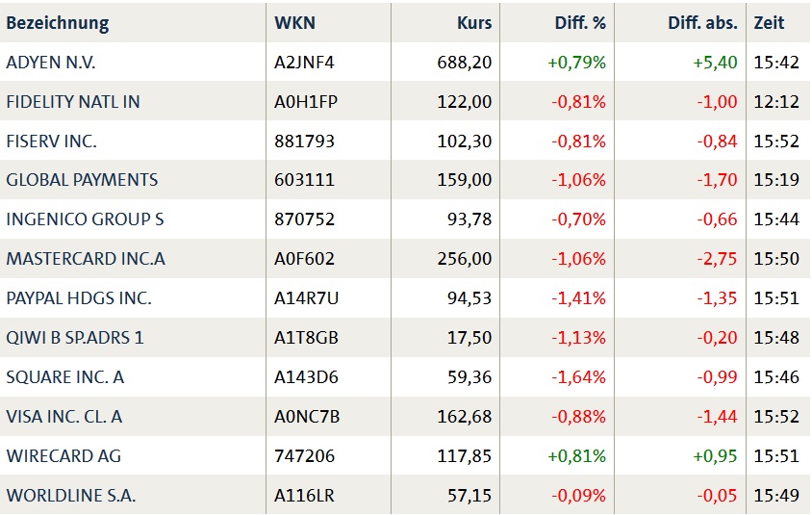Viewport: 812px width, 515px height.
Task: Sort table by Kurs column header
Action: (x=473, y=23)
